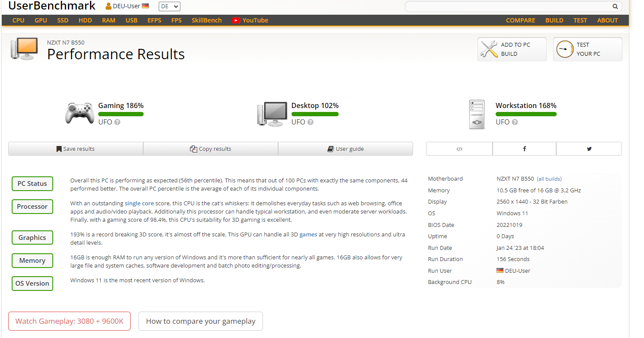The height and width of the screenshot is (338, 644).
Task: Open the (all builds) link
Action: (549, 179)
